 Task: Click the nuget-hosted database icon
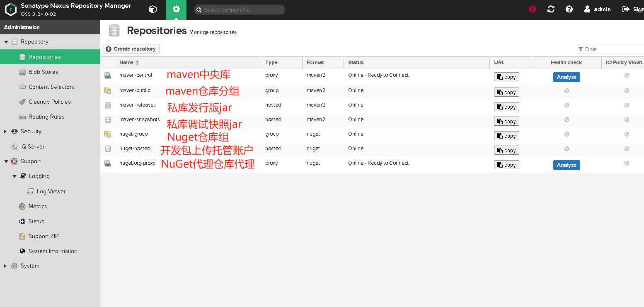point(108,149)
